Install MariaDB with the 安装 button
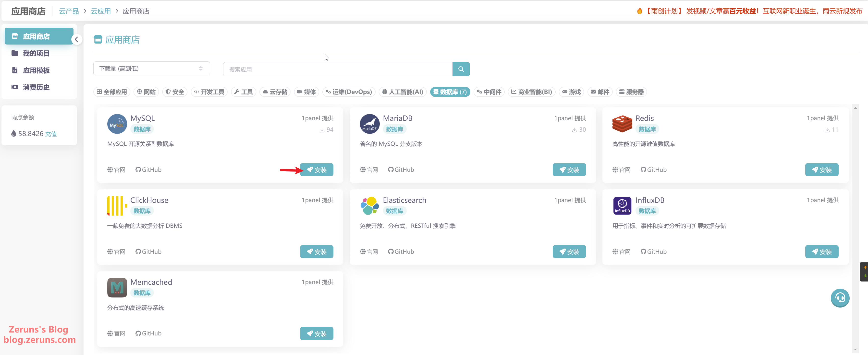The image size is (868, 355). [x=569, y=170]
